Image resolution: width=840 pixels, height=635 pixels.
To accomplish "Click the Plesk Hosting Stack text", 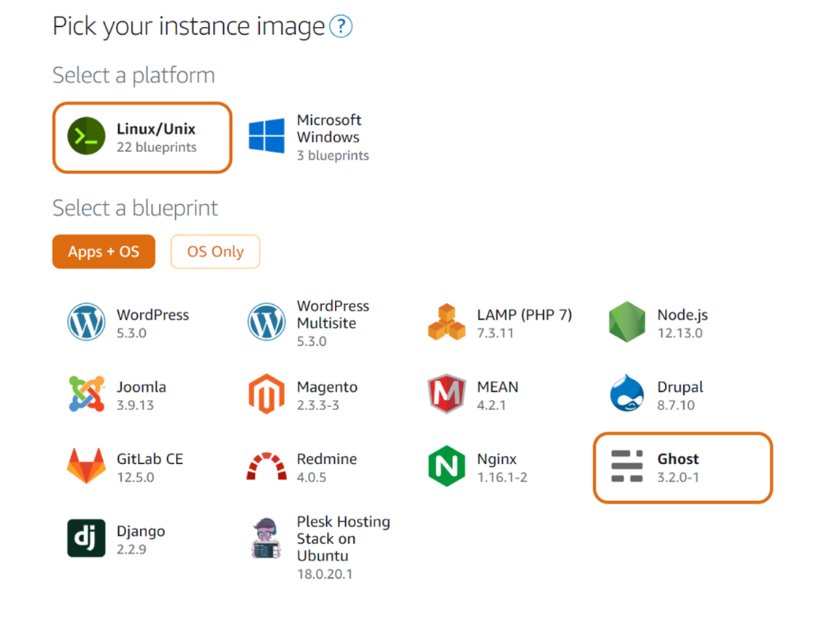I will [343, 538].
